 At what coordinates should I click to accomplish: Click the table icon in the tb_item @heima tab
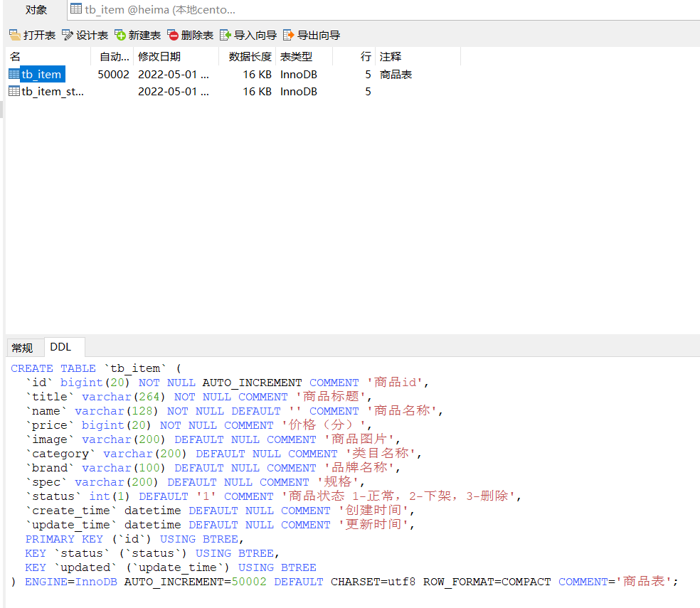76,9
